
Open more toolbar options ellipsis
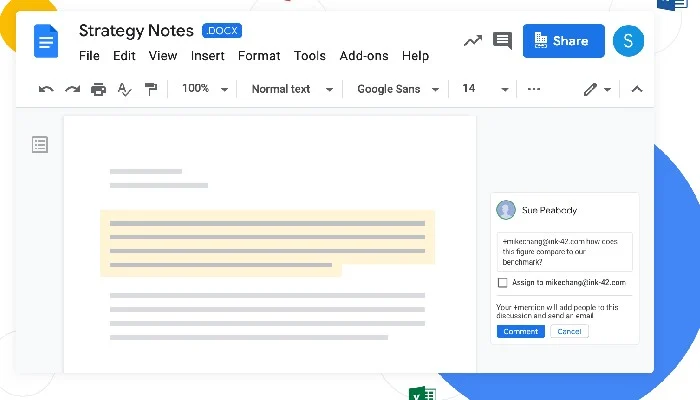pos(534,89)
